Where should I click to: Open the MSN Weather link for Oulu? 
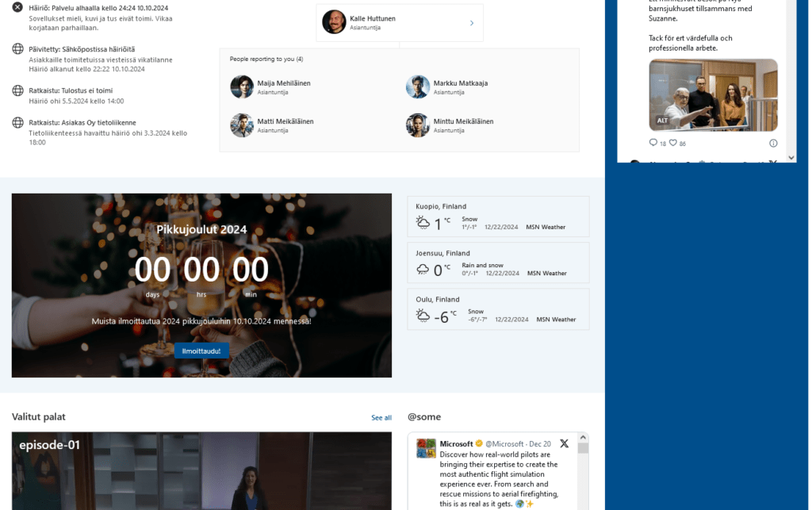(557, 320)
